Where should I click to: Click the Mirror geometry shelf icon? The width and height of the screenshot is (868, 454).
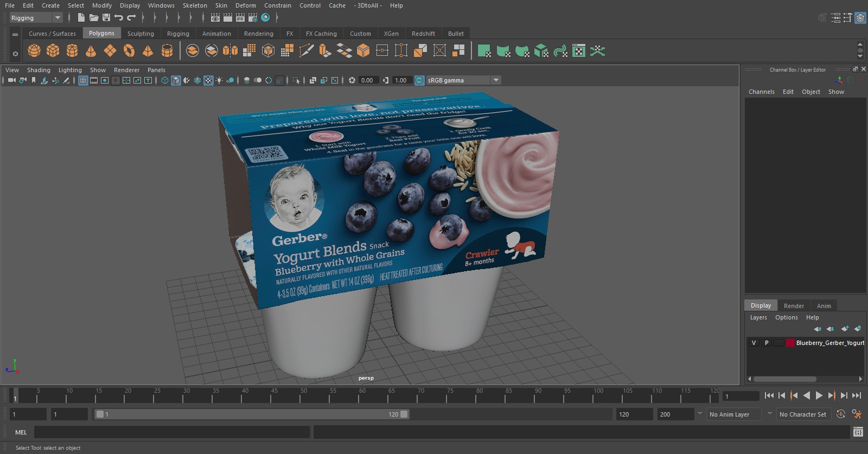tap(230, 51)
